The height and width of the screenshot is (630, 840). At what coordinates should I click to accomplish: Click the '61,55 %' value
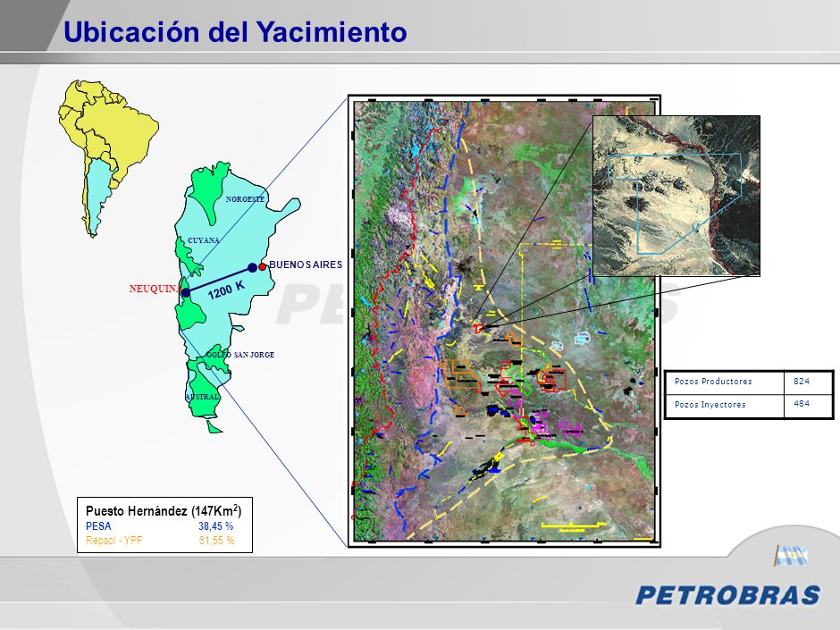tap(216, 541)
